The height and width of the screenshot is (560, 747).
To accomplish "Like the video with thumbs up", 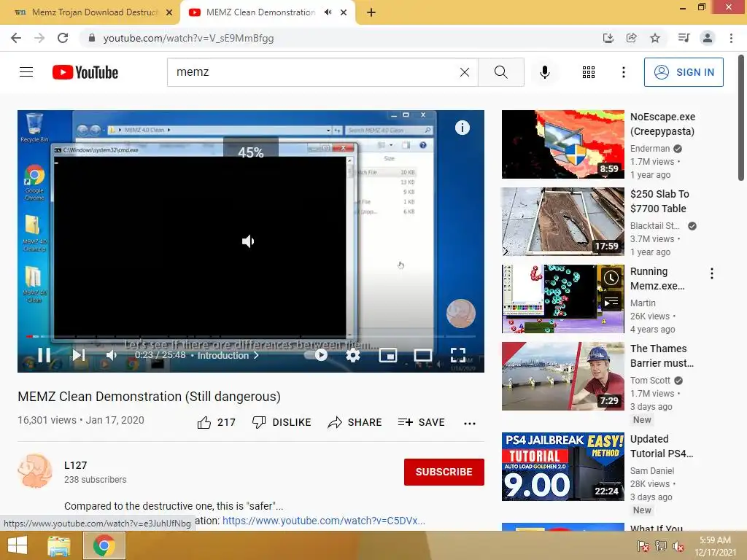I will (x=216, y=422).
